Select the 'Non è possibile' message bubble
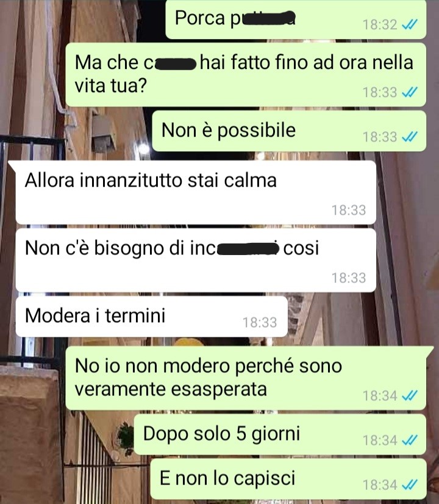The image size is (439, 504). (x=289, y=131)
